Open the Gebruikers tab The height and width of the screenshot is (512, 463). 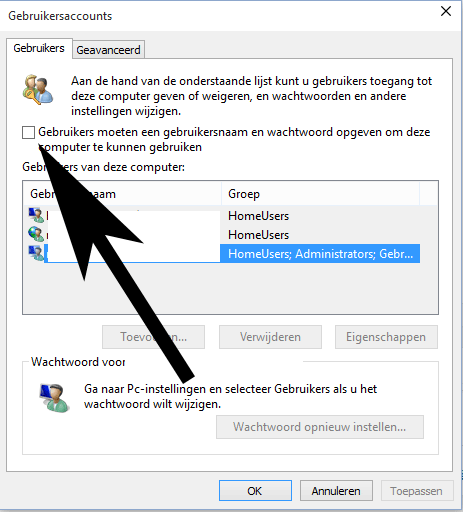point(39,48)
